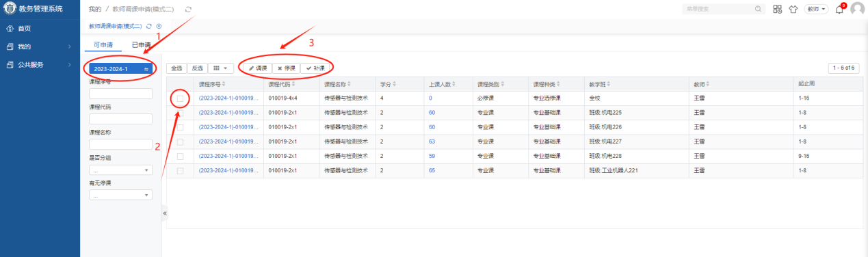Open the 是否分组 dropdown
868x257 pixels.
point(120,170)
